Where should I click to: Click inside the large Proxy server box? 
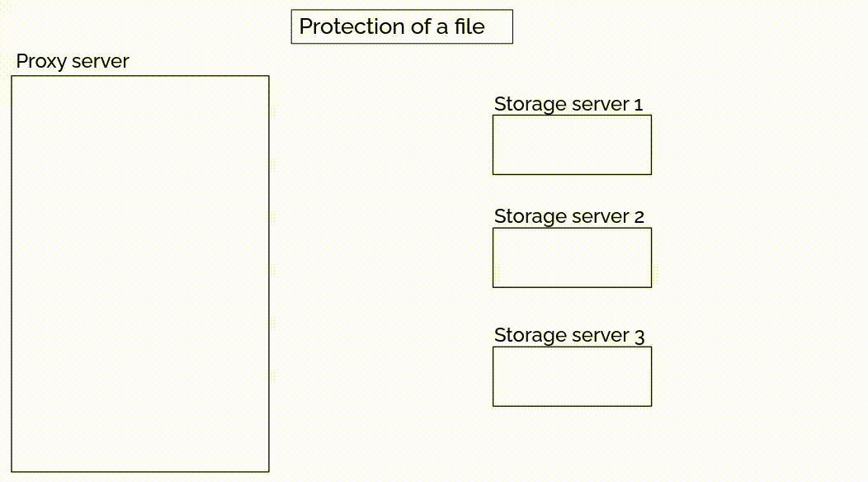point(140,273)
